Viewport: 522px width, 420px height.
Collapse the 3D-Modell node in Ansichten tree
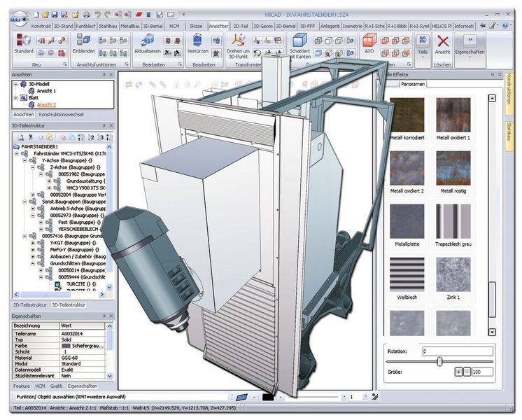coord(15,84)
